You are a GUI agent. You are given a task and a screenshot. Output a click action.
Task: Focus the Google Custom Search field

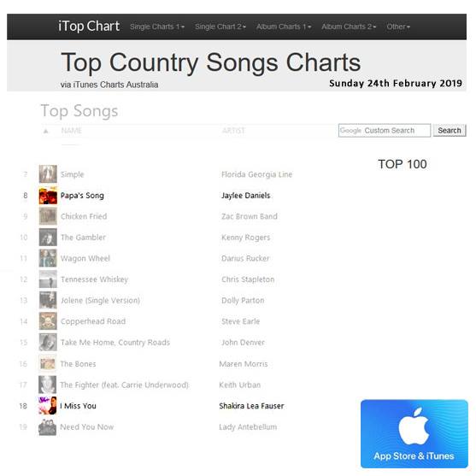point(385,131)
